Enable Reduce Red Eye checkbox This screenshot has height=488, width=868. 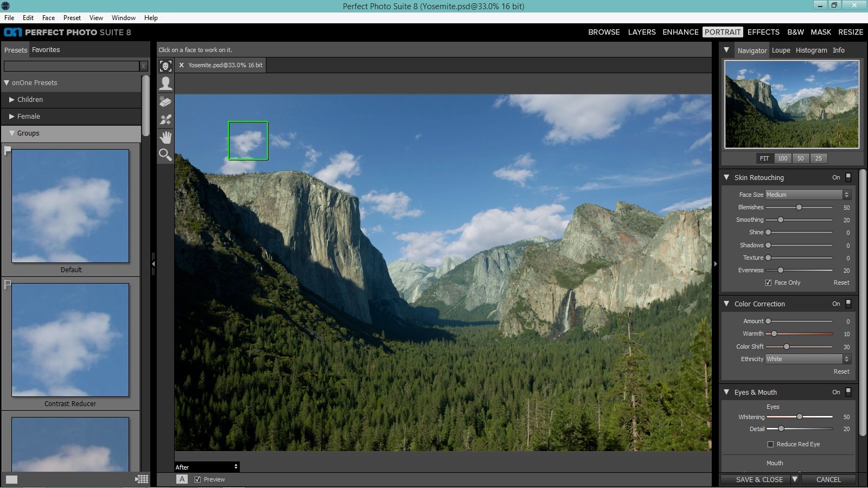pos(770,444)
